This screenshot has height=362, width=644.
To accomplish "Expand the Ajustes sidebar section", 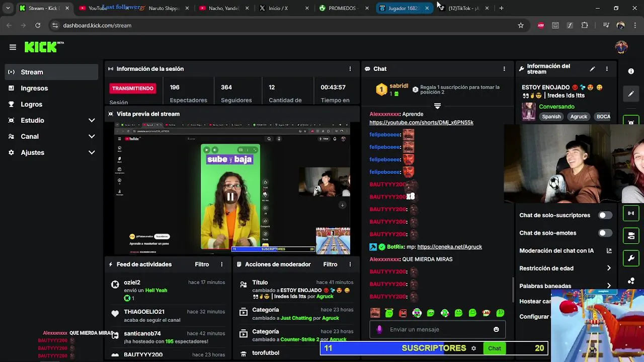I will point(92,152).
